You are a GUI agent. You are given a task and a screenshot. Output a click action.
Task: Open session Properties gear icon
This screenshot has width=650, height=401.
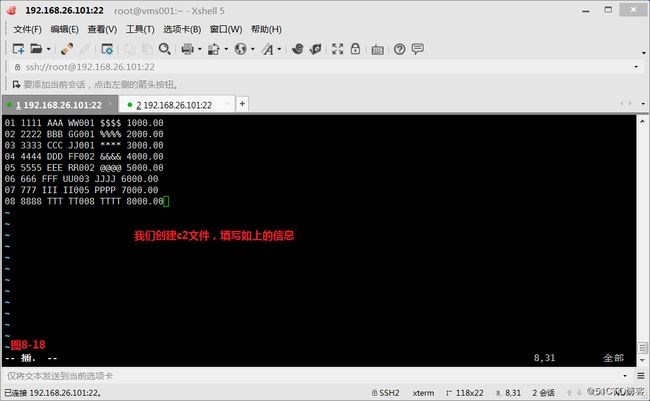(x=107, y=49)
